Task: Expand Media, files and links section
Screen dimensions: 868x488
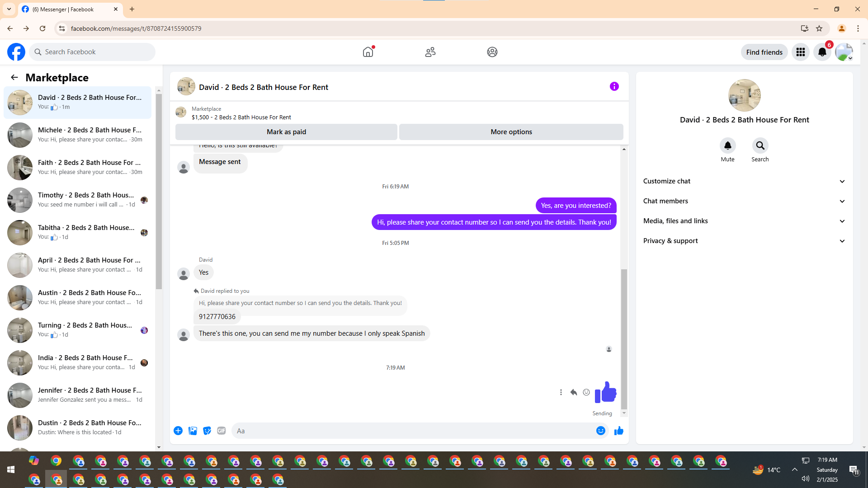Action: (744, 221)
